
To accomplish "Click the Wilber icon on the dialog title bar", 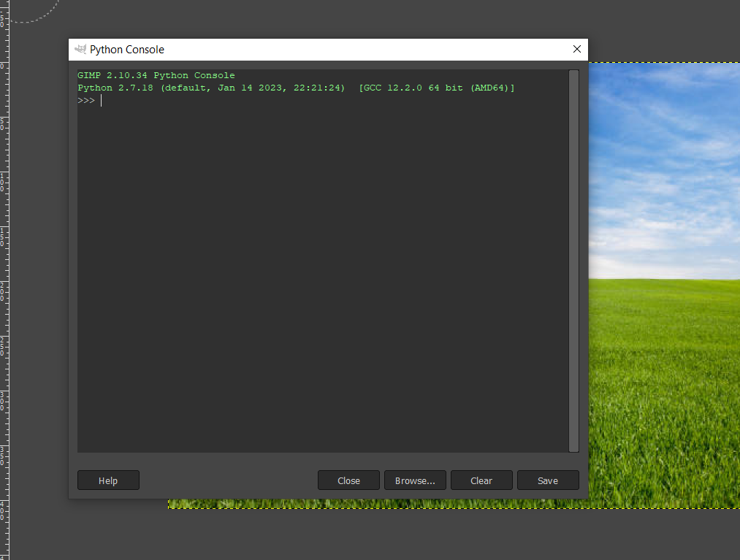I will click(79, 49).
